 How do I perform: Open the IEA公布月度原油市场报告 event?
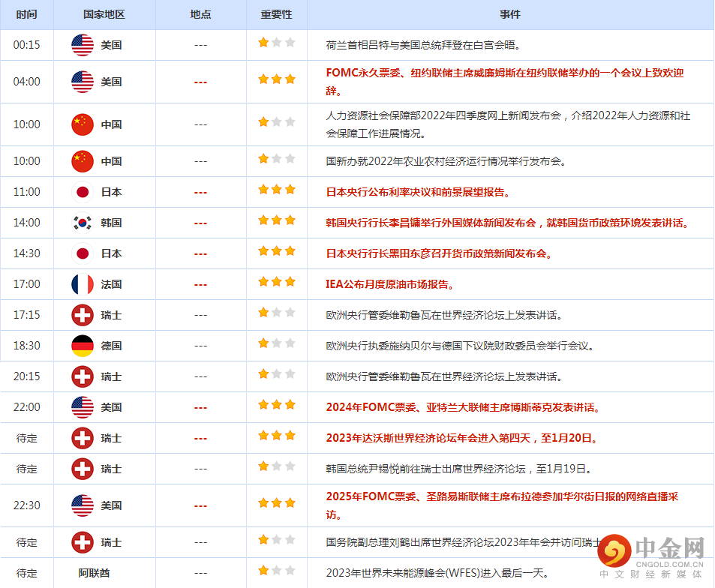pos(390,284)
